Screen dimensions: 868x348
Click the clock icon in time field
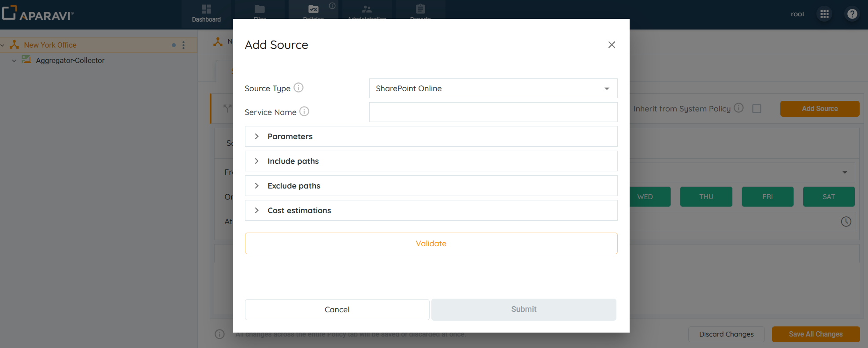pos(846,222)
